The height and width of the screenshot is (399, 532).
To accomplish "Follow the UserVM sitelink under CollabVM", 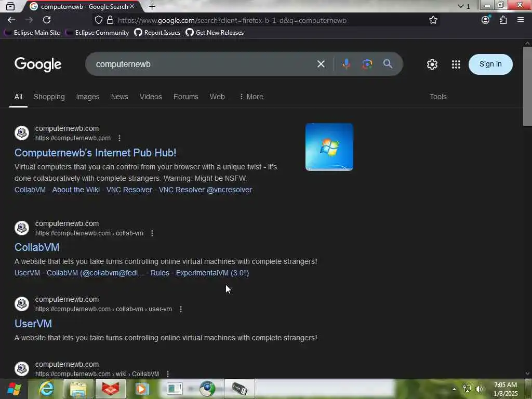I will (27, 273).
